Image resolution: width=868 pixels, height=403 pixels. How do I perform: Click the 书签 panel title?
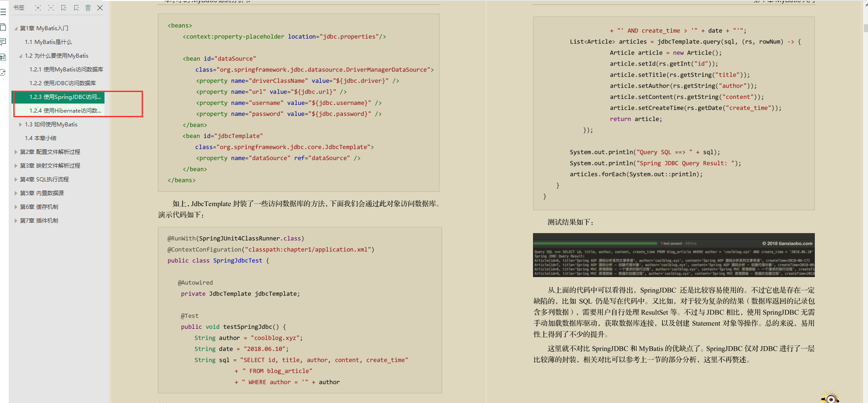tap(19, 8)
